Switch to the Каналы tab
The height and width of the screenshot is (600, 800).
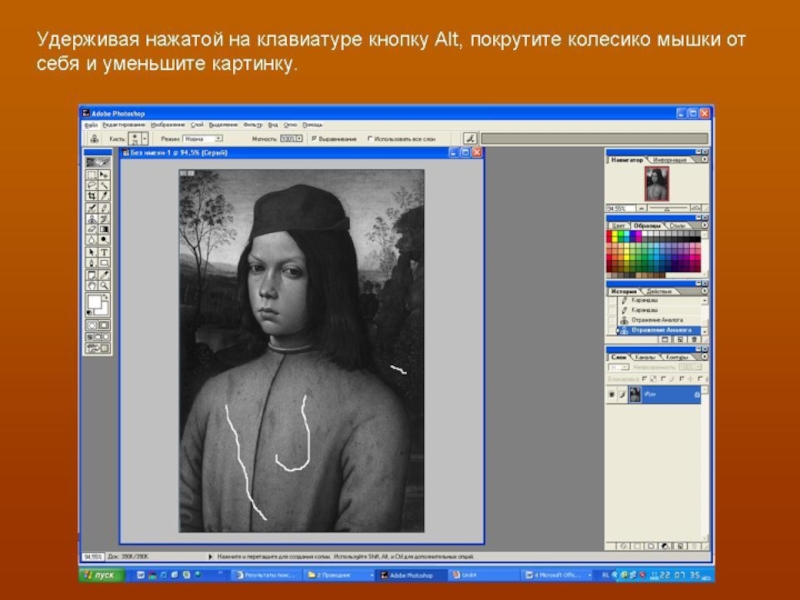pyautogui.click(x=644, y=357)
